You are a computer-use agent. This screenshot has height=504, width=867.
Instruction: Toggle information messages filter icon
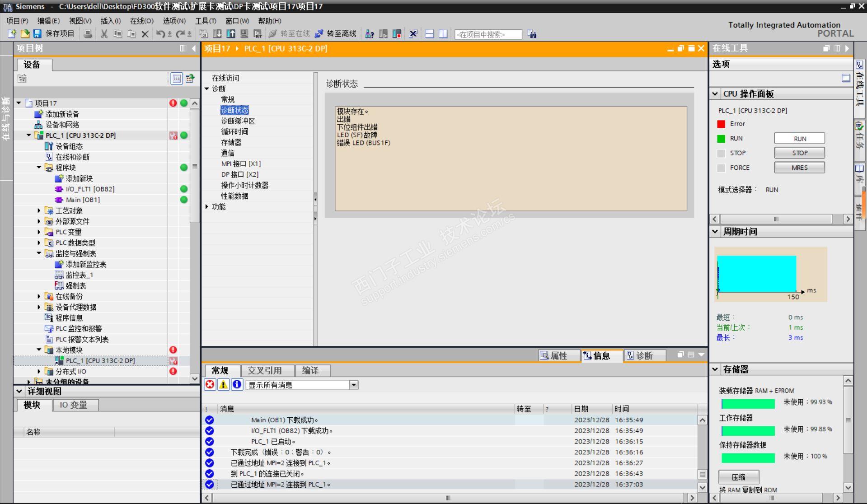pyautogui.click(x=237, y=385)
